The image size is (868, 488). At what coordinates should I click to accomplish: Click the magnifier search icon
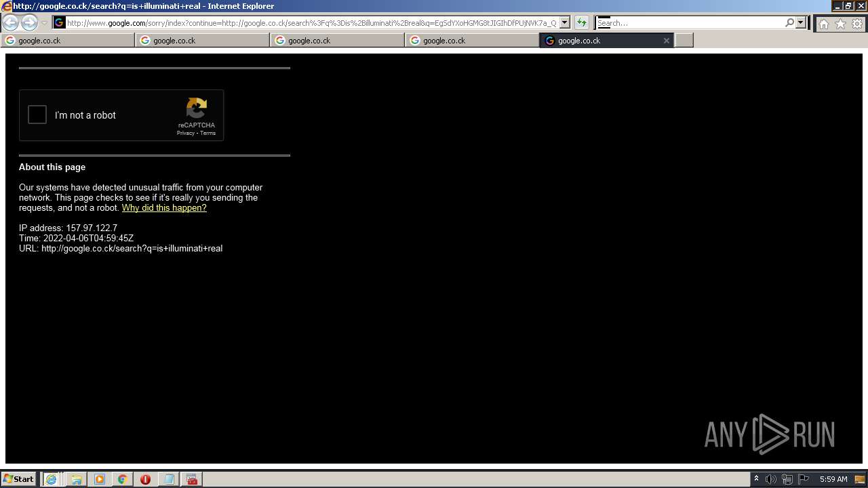(789, 23)
